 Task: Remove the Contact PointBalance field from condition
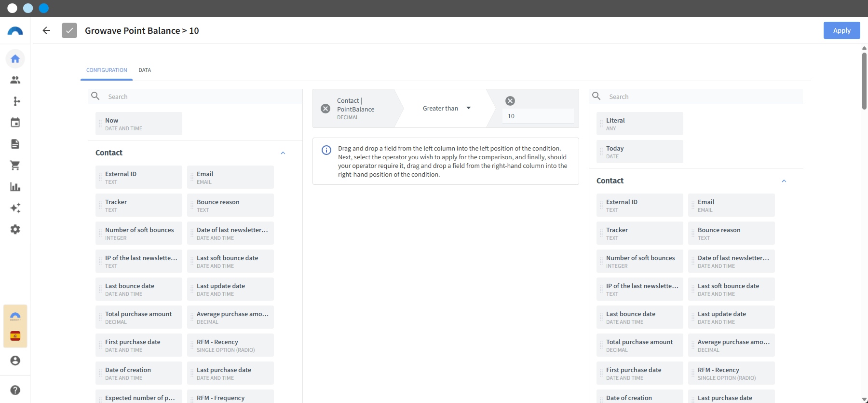325,109
